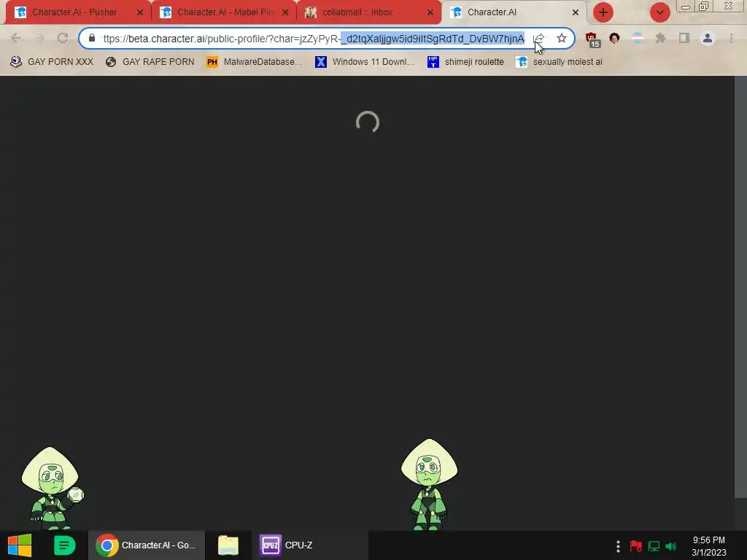Image resolution: width=747 pixels, height=560 pixels.
Task: Open the volume speaker tray icon
Action: (671, 546)
